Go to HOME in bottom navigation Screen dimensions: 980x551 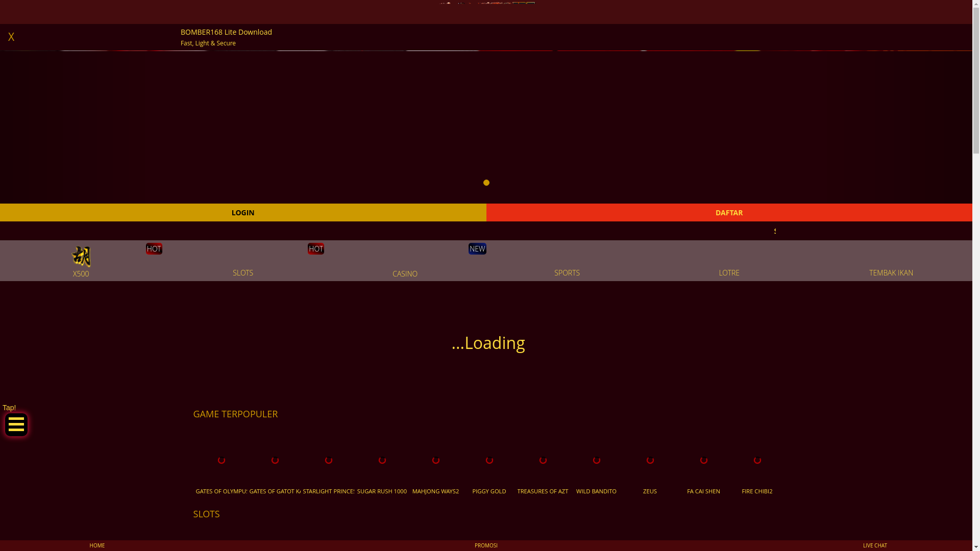[x=97, y=545]
